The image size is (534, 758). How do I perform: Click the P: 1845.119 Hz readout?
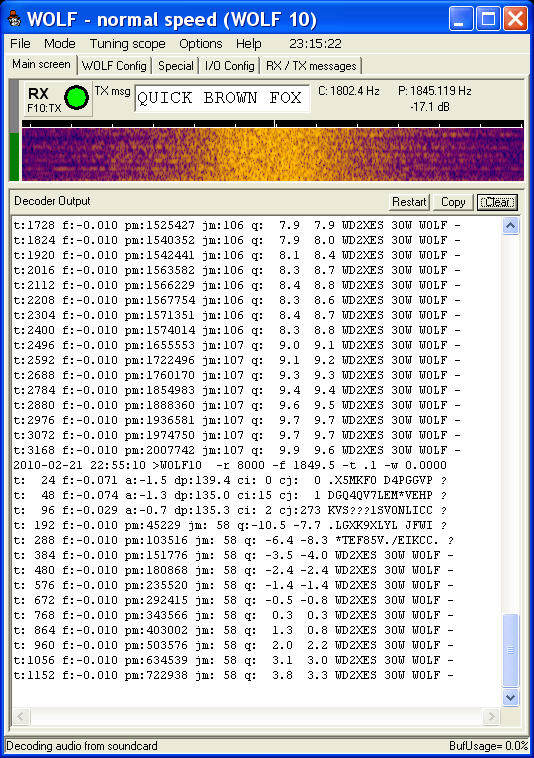point(434,91)
